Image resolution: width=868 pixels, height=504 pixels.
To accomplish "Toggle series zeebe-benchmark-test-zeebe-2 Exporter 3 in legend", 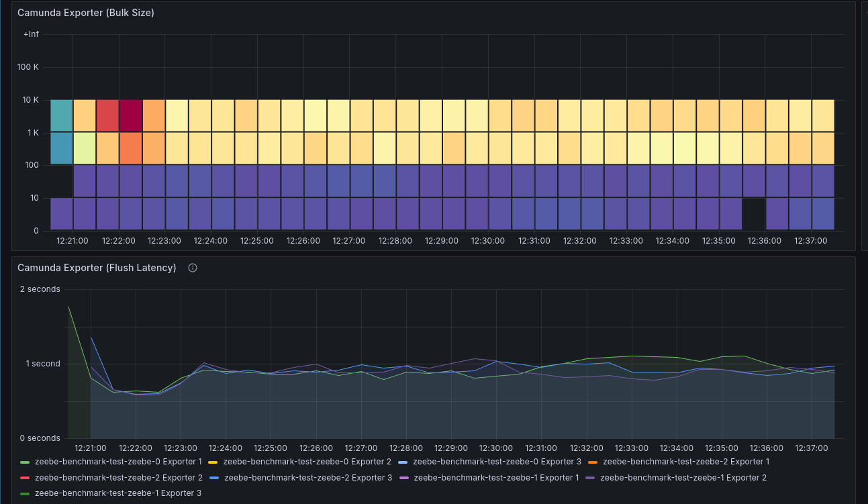I will 308,478.
